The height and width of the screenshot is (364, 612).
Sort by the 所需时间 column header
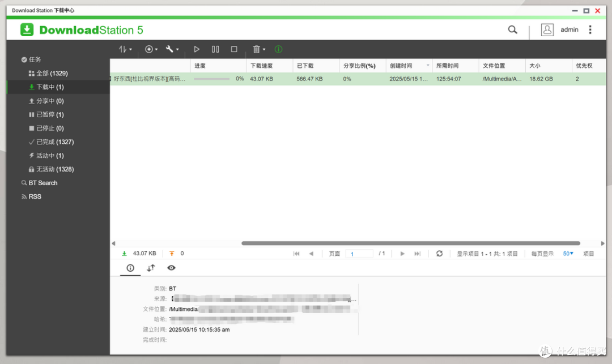click(455, 66)
